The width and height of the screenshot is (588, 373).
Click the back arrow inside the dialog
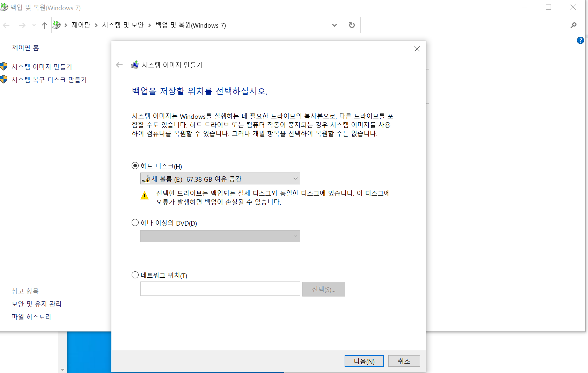[x=119, y=65]
